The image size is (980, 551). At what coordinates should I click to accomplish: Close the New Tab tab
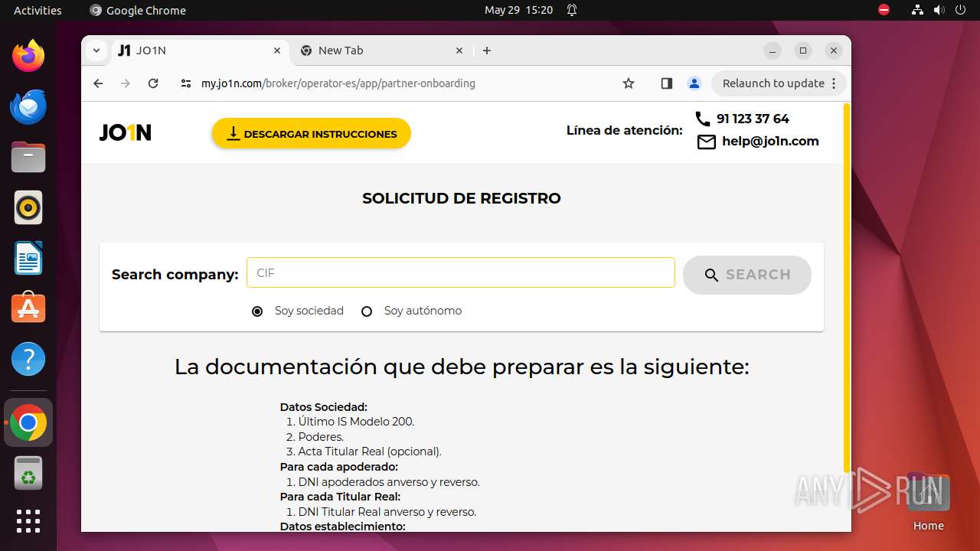coord(459,51)
